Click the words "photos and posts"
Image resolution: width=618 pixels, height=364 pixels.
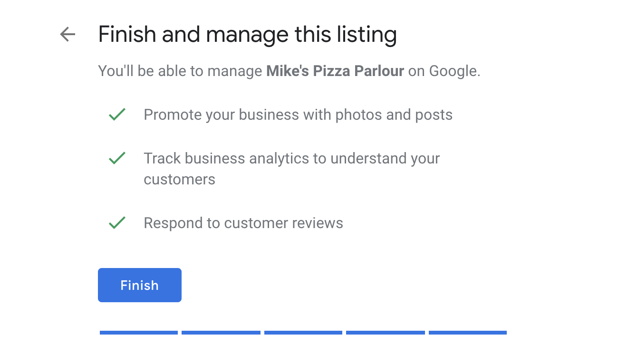394,115
